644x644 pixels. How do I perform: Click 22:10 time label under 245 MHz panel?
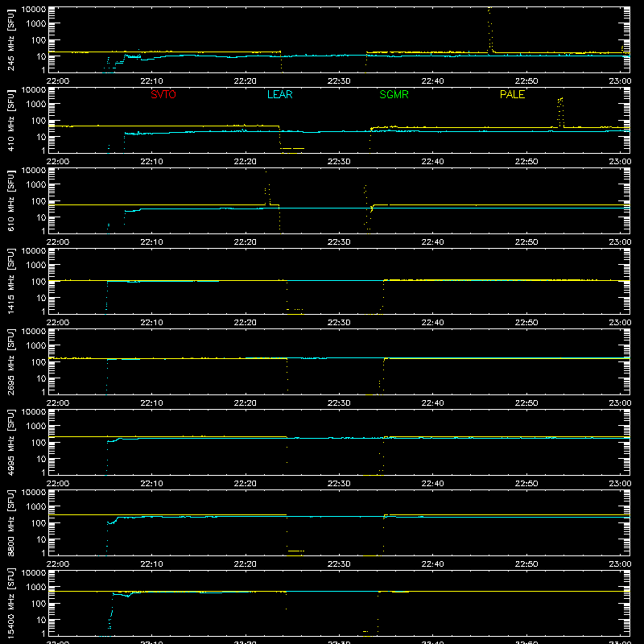151,81
